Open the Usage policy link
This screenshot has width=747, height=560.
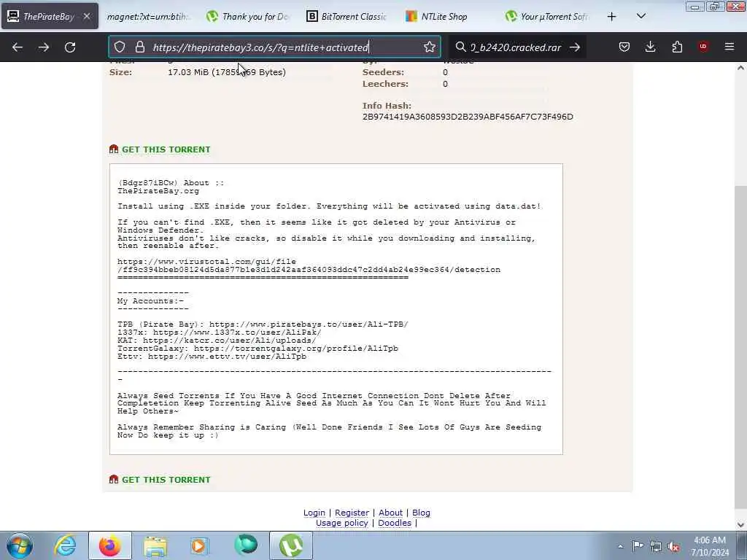[342, 523]
